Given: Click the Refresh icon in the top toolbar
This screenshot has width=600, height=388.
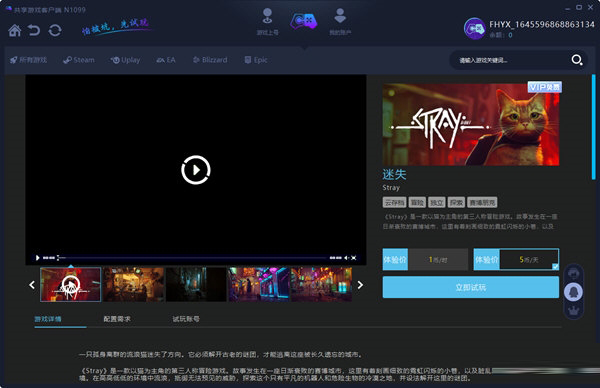Looking at the screenshot, I should click(x=55, y=30).
